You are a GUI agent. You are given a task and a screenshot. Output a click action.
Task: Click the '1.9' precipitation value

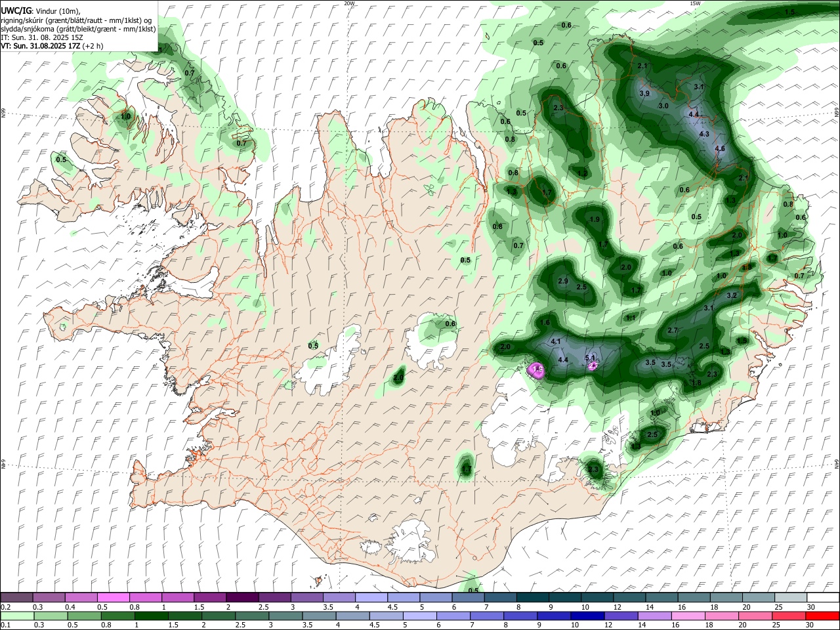pos(595,219)
